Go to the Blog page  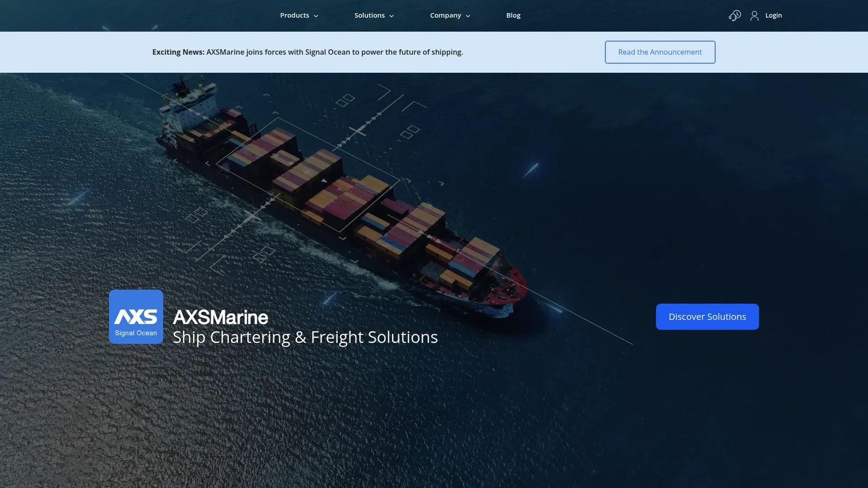coord(513,15)
